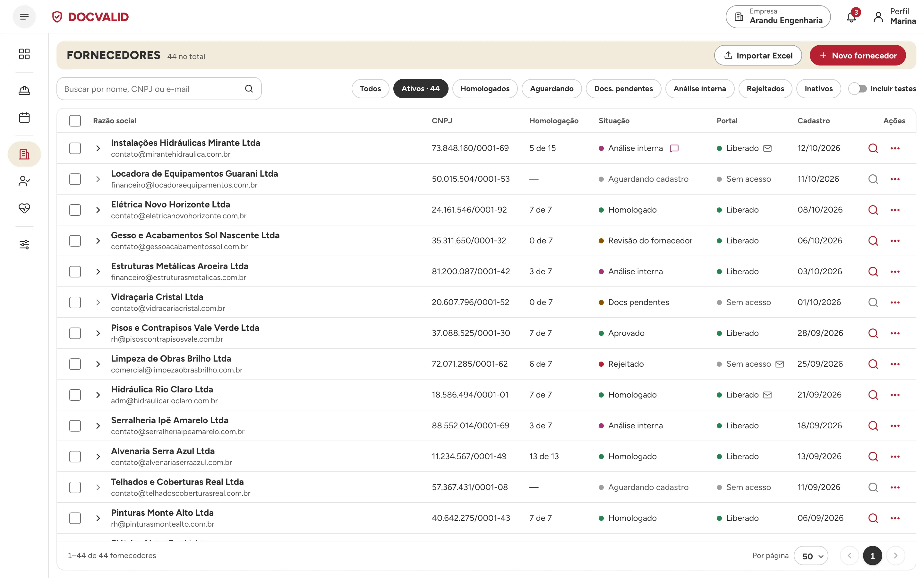This screenshot has width=924, height=578.
Task: Open the dashboard grid icon in the sidebar
Action: pyautogui.click(x=24, y=54)
